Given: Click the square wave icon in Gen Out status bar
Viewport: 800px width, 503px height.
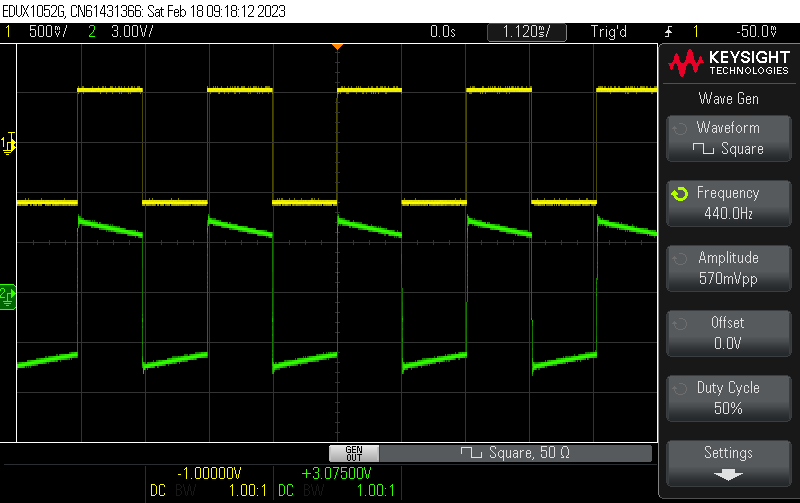Looking at the screenshot, I should coord(471,452).
